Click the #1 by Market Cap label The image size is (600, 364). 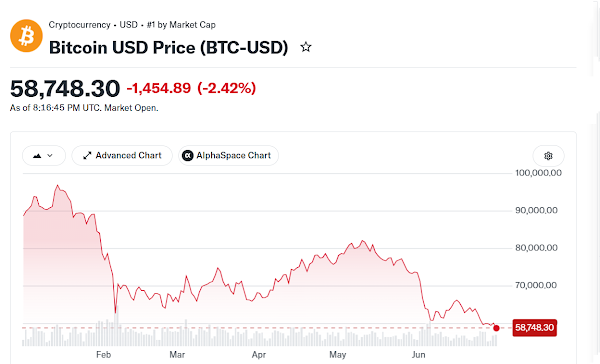pyautogui.click(x=181, y=25)
